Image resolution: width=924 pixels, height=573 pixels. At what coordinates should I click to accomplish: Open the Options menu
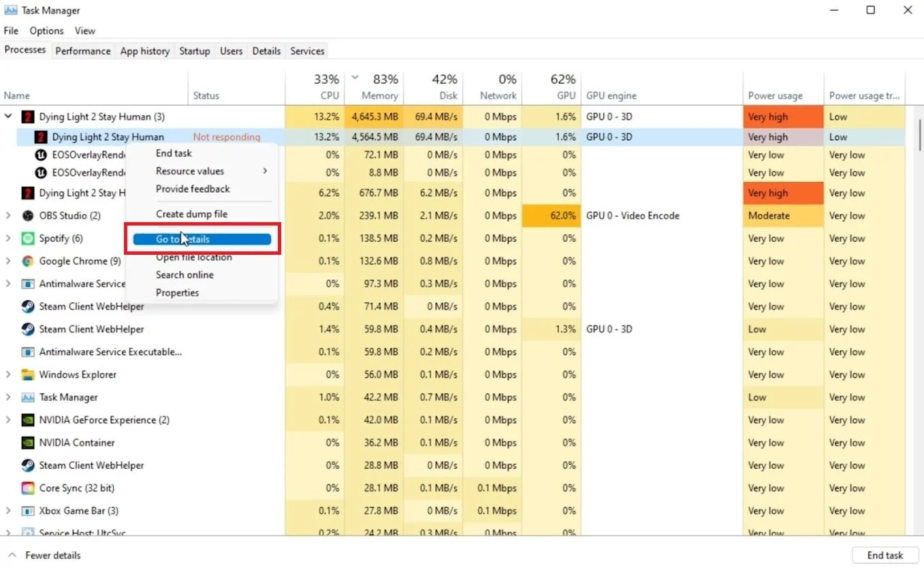(46, 31)
